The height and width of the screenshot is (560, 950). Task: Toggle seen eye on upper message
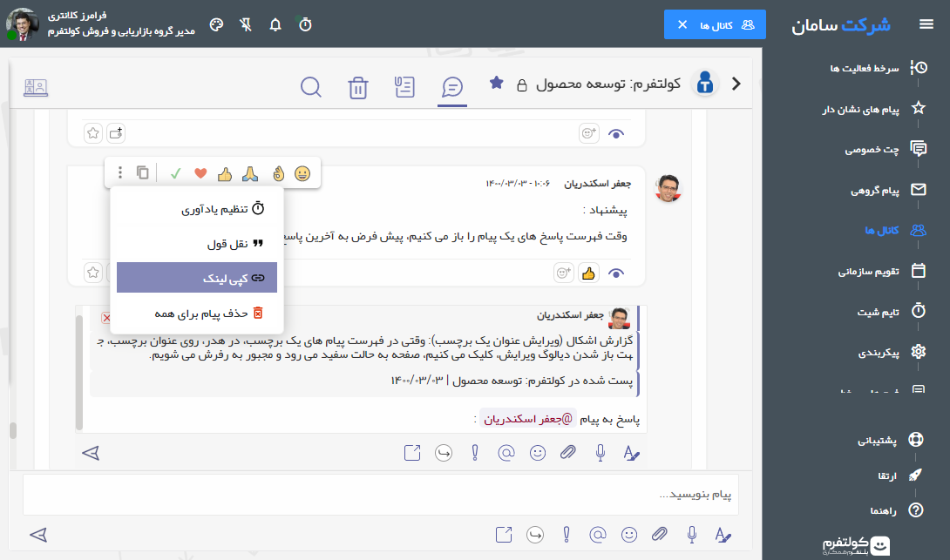point(616,134)
